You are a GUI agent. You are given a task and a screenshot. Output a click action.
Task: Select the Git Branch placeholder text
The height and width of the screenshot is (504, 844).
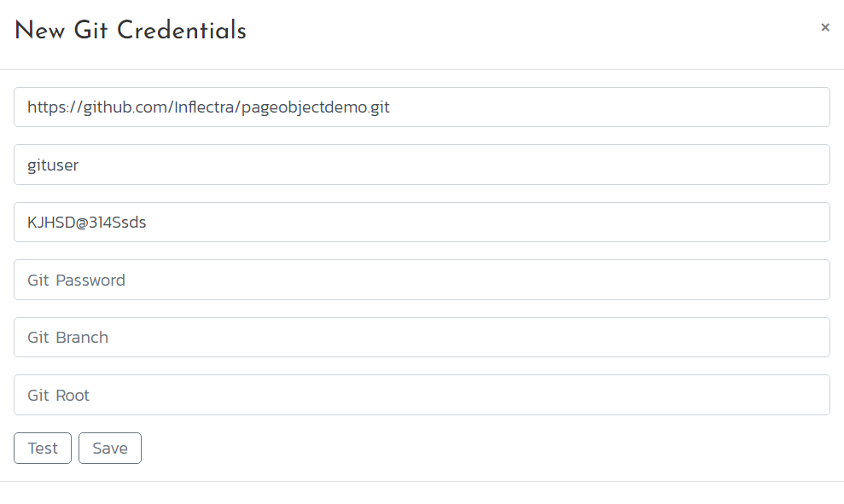(67, 338)
